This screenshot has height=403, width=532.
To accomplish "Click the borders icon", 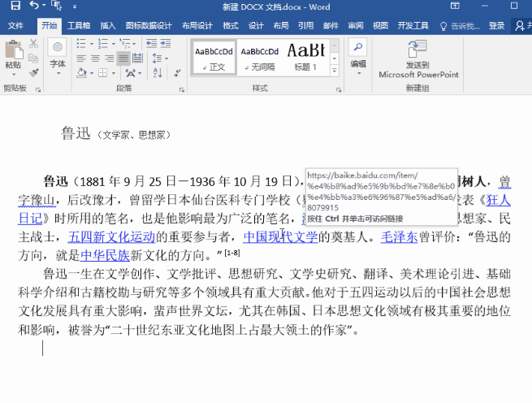I will click(x=103, y=72).
